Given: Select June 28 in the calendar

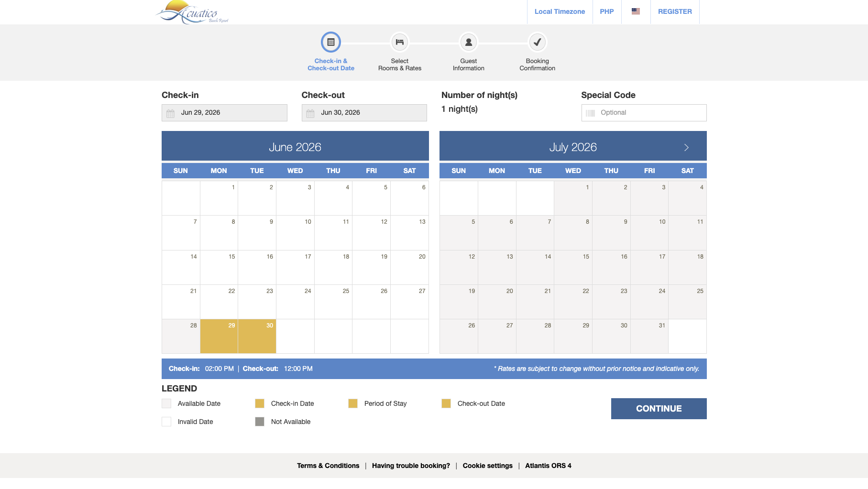Looking at the screenshot, I should click(x=181, y=337).
